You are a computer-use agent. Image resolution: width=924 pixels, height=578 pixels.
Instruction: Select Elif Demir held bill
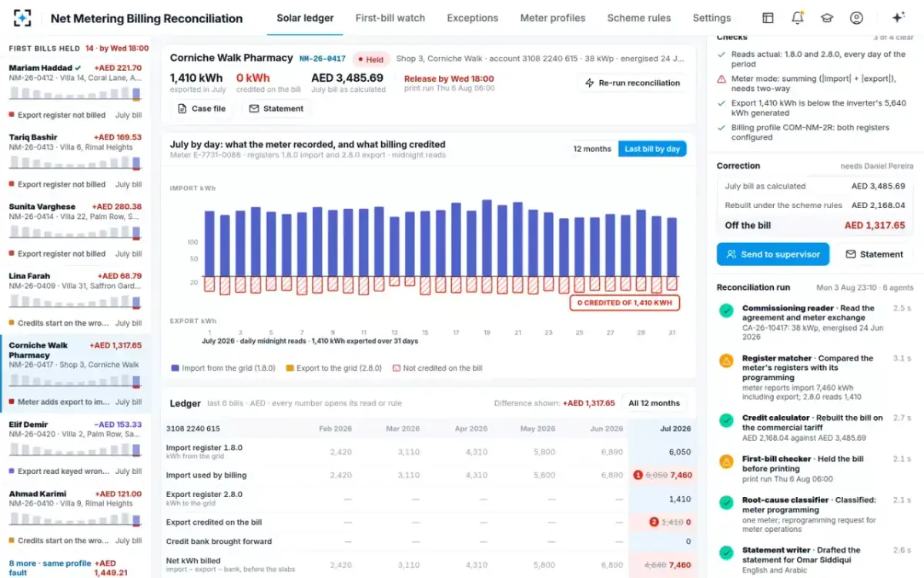[75, 447]
